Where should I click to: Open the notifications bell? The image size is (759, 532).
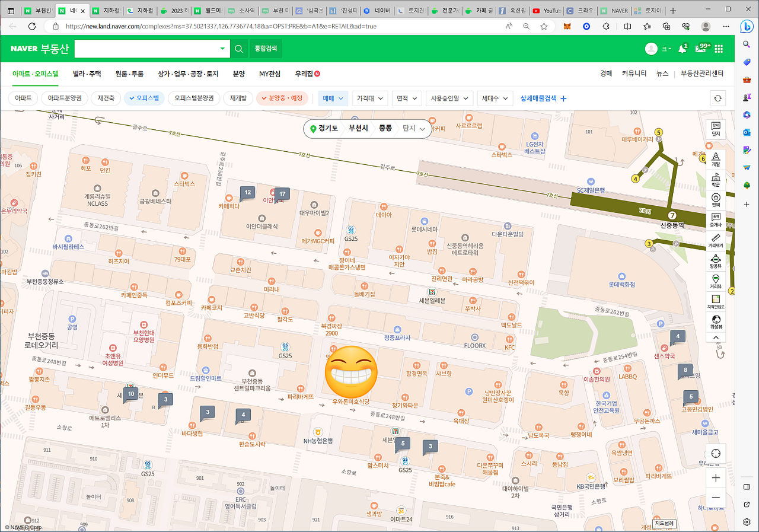click(683, 49)
